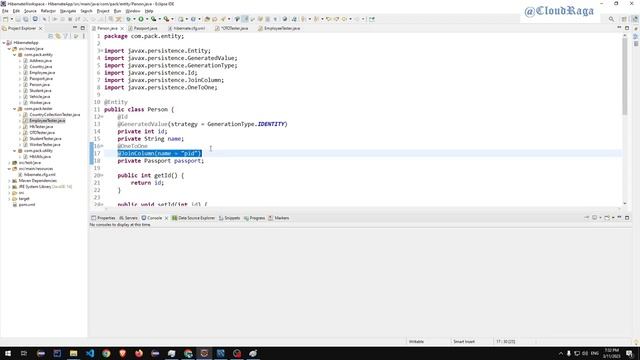Open the Progress view tab
Viewport: 640px width, 360px height.
(x=254, y=218)
